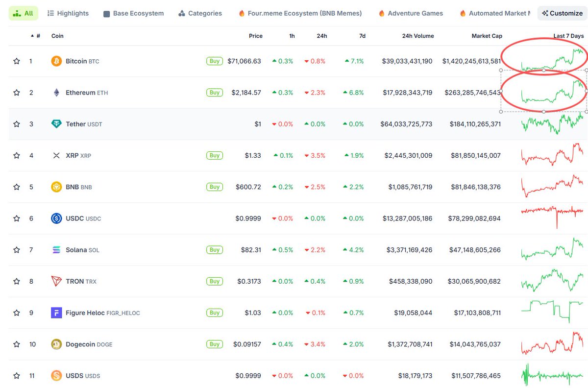
Task: Click Buy next to TRON
Action: [215, 281]
